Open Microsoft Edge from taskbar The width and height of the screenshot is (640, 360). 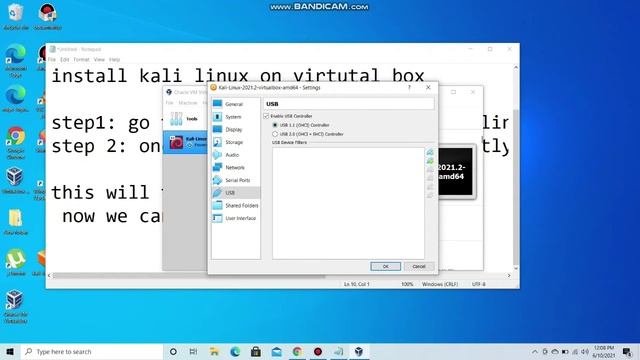coord(235,351)
